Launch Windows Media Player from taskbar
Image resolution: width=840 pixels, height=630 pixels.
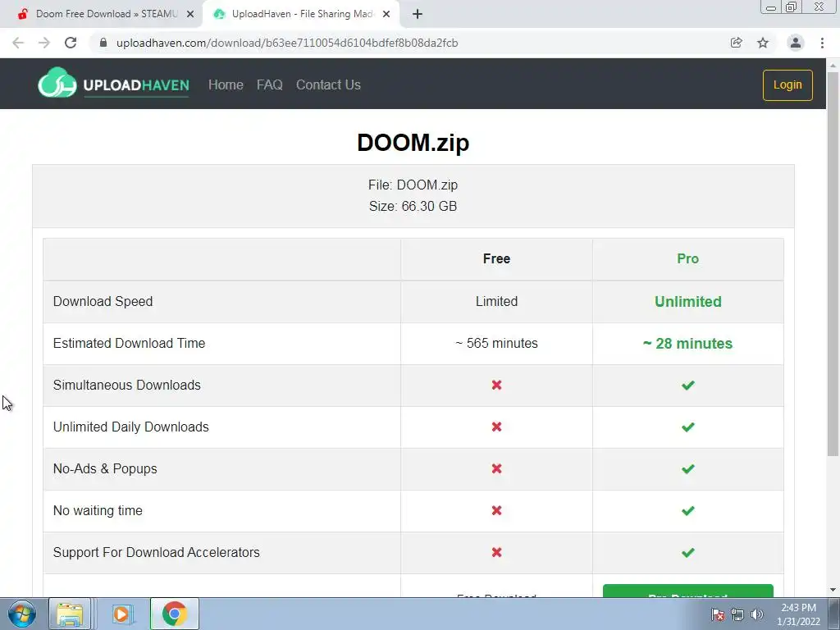(x=122, y=614)
